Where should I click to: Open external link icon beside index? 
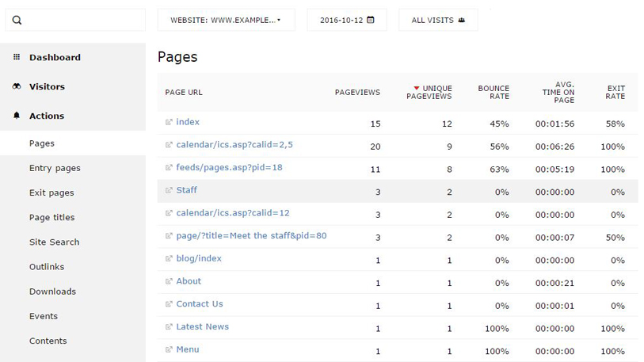tap(169, 122)
